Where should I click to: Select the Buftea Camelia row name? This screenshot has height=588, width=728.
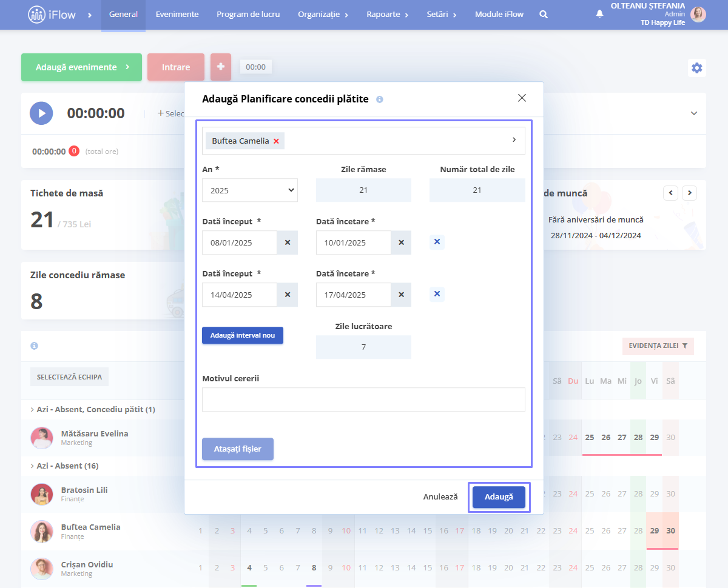coord(91,527)
